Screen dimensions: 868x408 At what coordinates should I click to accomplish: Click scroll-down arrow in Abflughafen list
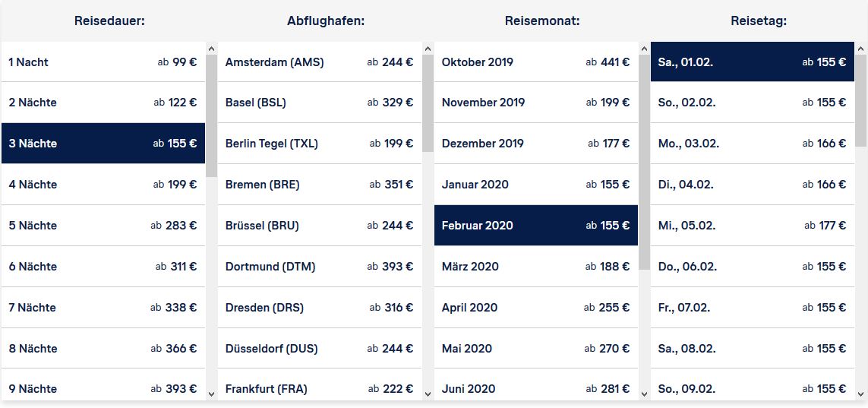(x=428, y=394)
